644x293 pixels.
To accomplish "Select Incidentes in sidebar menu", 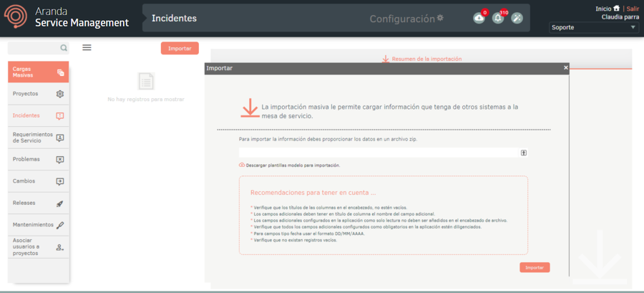I will click(38, 115).
